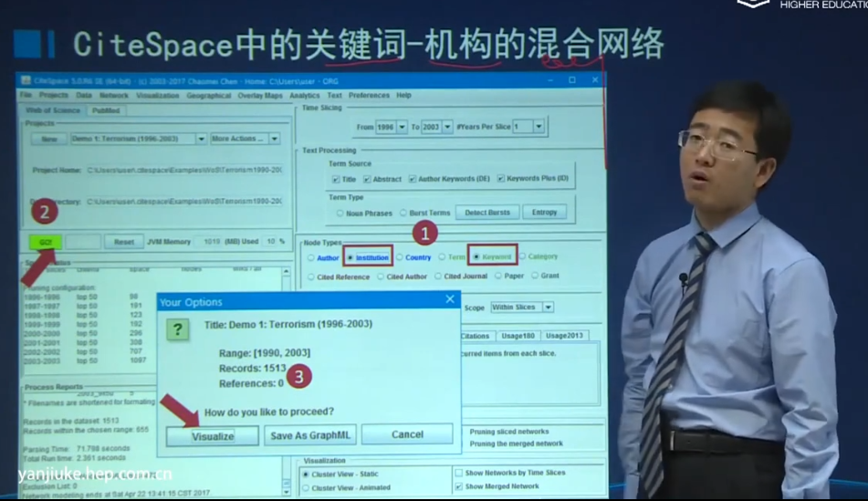Open the Network menu

point(114,95)
